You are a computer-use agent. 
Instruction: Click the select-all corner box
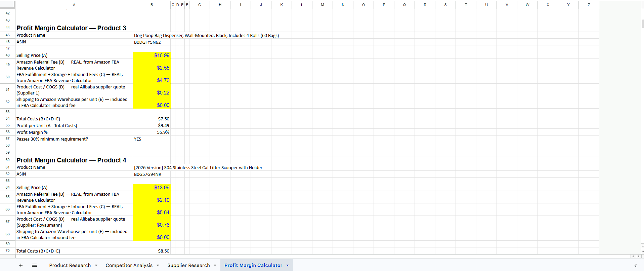pos(7,5)
